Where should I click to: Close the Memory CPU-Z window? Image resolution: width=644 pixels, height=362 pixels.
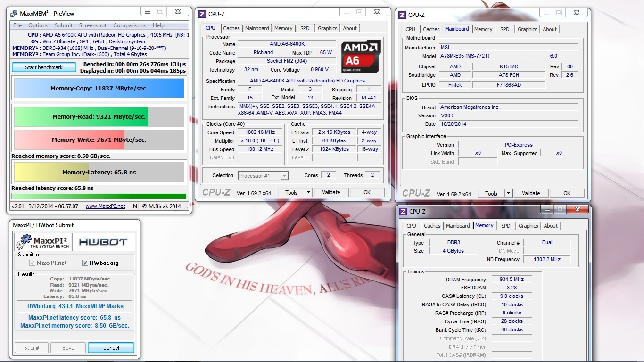click(577, 209)
